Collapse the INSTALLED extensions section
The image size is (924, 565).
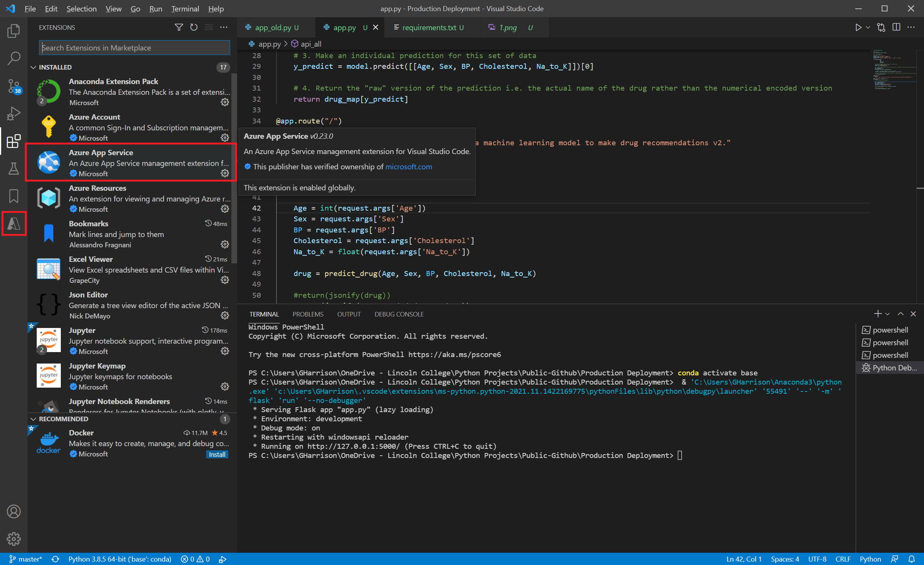(33, 67)
